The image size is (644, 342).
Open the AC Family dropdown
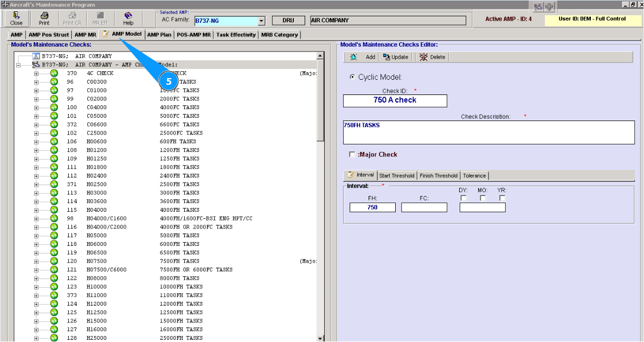click(x=261, y=21)
